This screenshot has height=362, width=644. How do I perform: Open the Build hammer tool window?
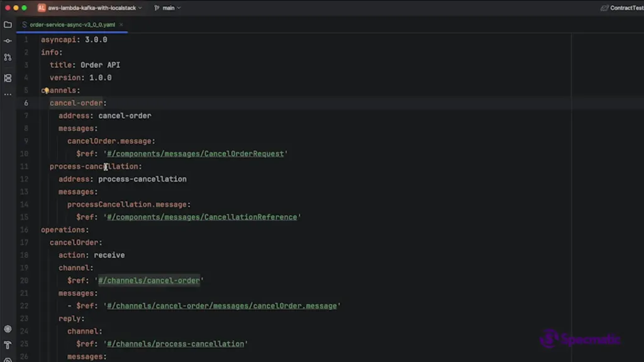pyautogui.click(x=8, y=345)
